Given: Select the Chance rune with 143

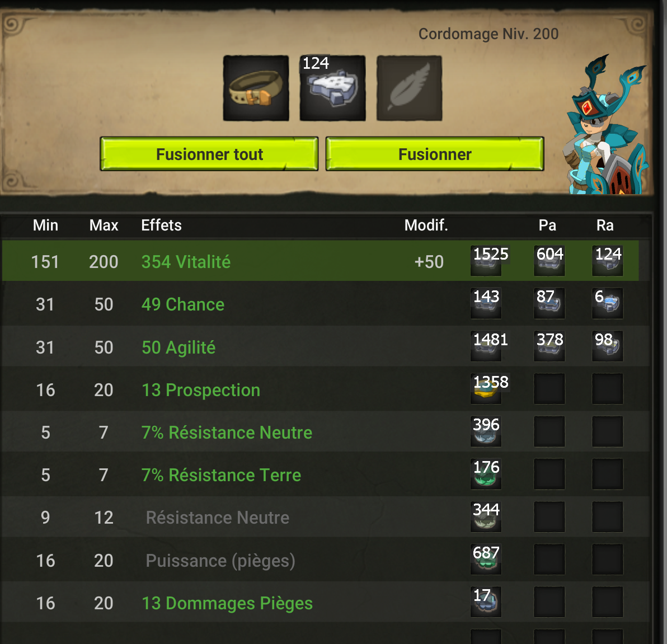Looking at the screenshot, I should click(x=486, y=303).
